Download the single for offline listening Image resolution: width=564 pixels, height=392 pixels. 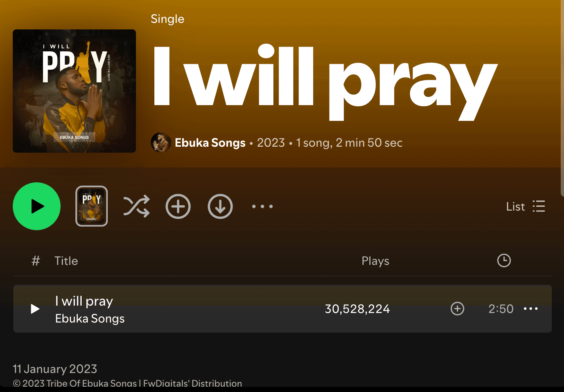click(220, 206)
